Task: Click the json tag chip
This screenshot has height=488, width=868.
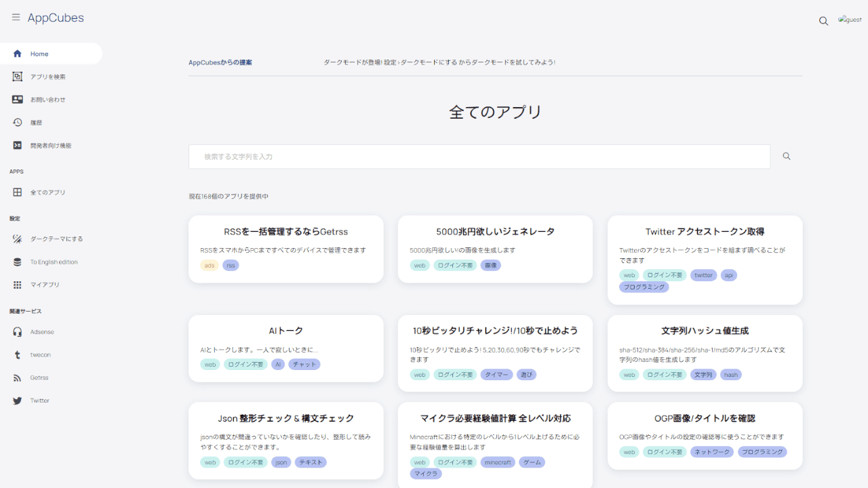Action: pos(281,462)
